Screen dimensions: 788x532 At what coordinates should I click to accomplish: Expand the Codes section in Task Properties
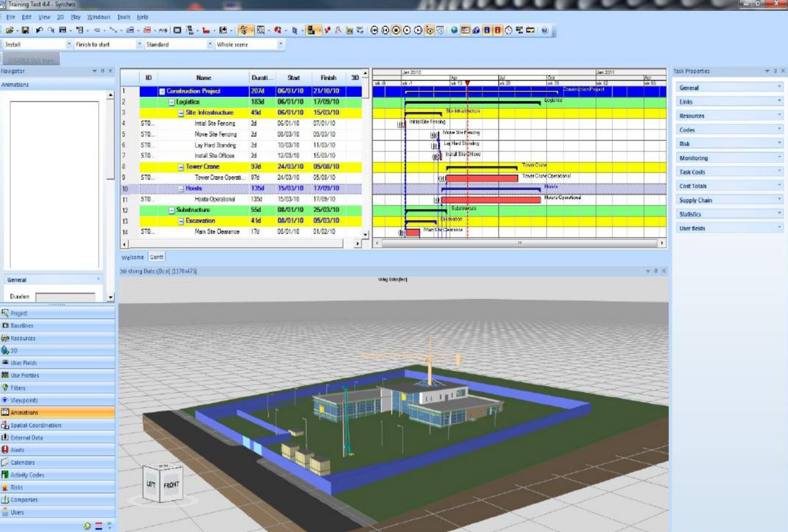pyautogui.click(x=730, y=130)
